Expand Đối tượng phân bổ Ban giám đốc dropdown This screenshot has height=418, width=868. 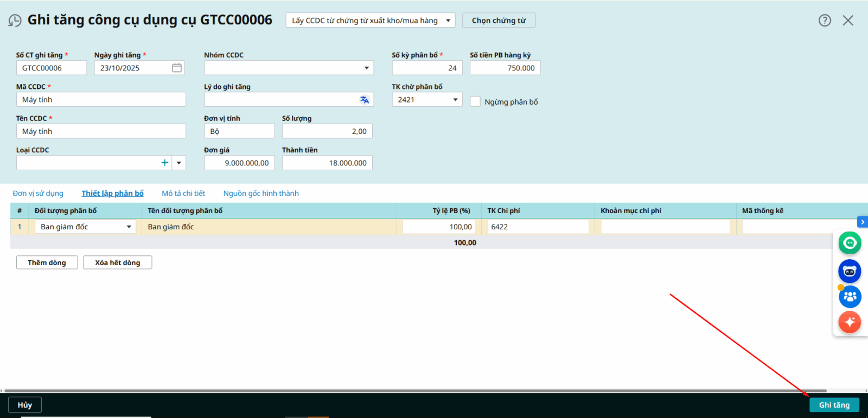pos(129,227)
